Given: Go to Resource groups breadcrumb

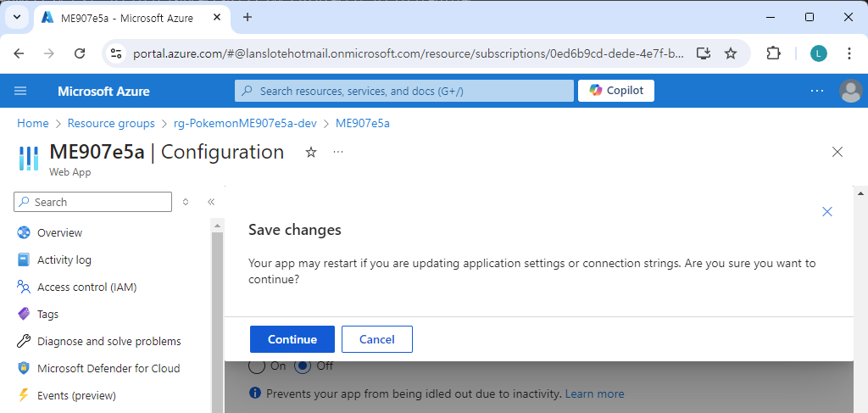Looking at the screenshot, I should (x=111, y=124).
